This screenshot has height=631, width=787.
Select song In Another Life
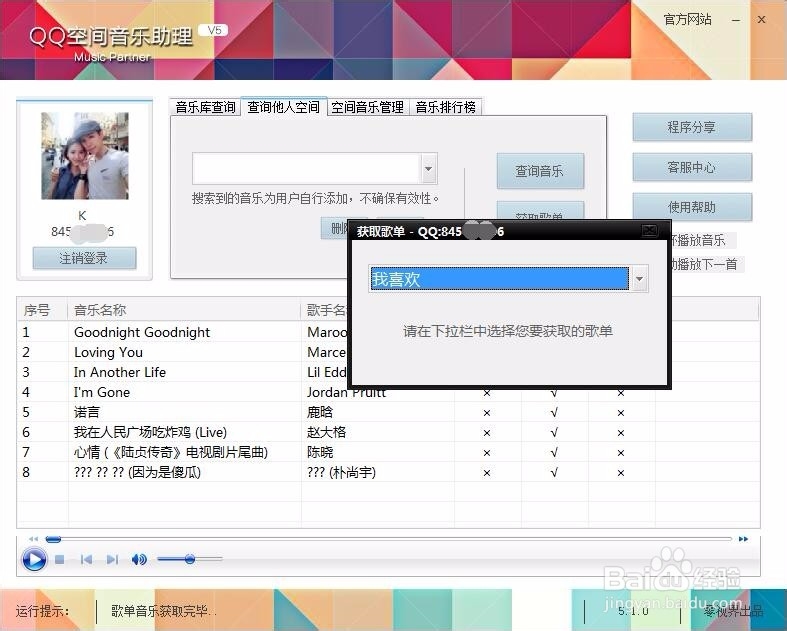[120, 372]
